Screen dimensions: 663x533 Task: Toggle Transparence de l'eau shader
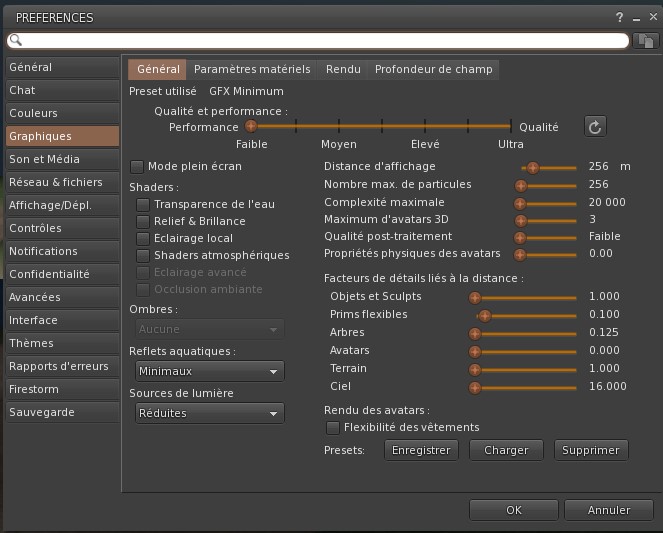click(x=143, y=204)
